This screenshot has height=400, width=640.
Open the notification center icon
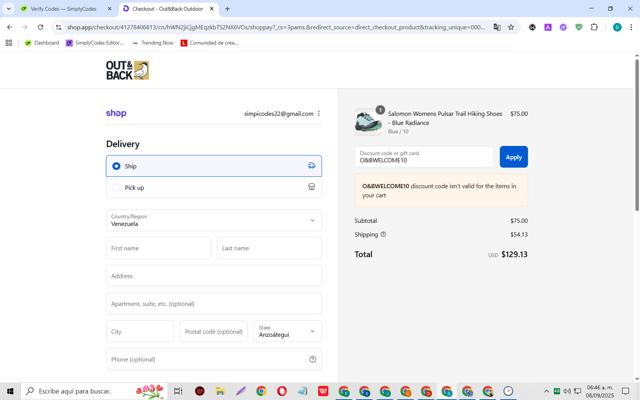[x=625, y=391]
